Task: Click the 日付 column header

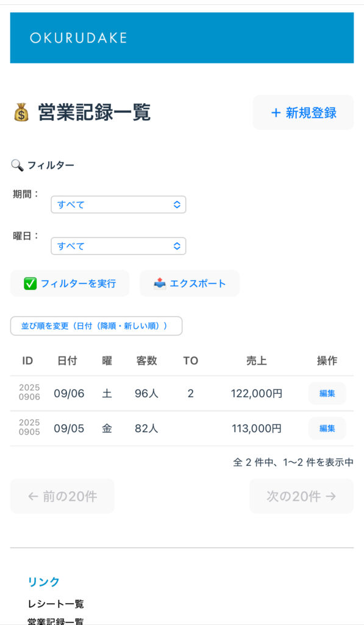Action: click(x=67, y=361)
